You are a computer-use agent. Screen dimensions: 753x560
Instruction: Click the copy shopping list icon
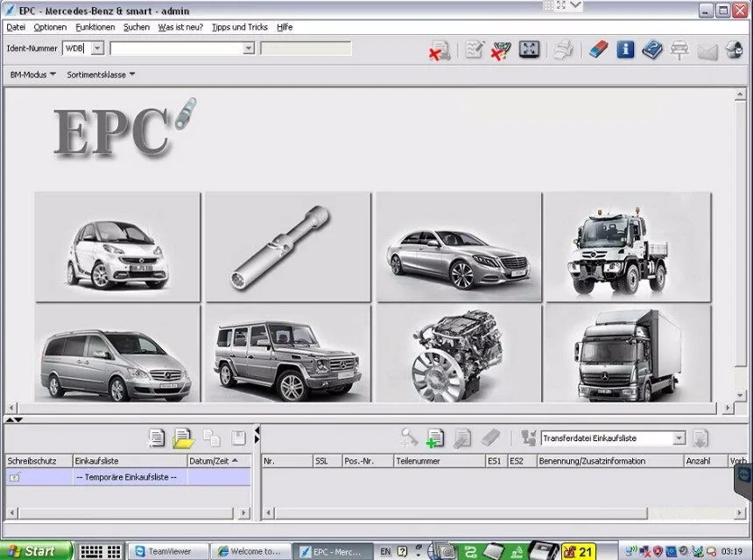tap(211, 437)
